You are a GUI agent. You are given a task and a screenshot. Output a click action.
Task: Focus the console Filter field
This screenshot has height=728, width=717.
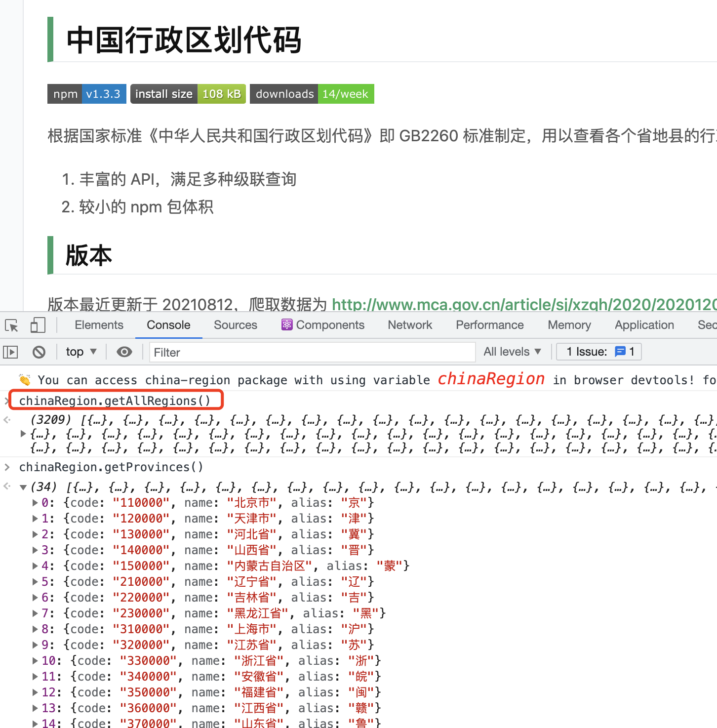click(312, 352)
